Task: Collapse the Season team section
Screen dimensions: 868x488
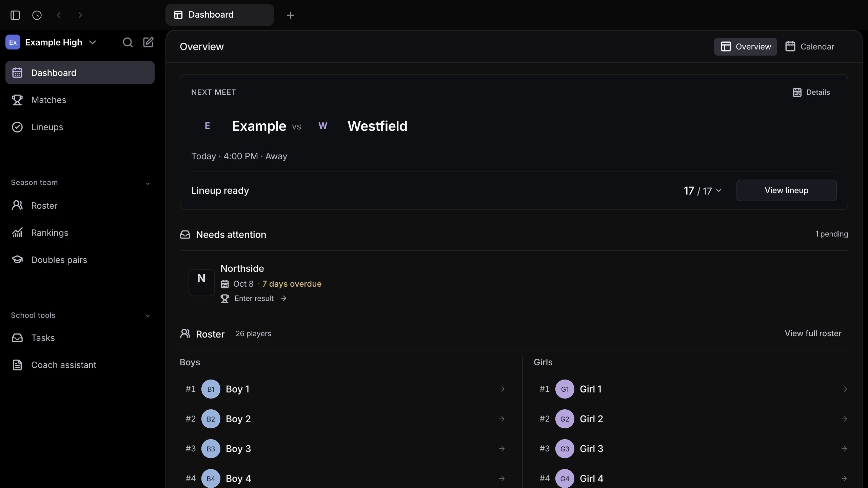Action: (x=148, y=183)
